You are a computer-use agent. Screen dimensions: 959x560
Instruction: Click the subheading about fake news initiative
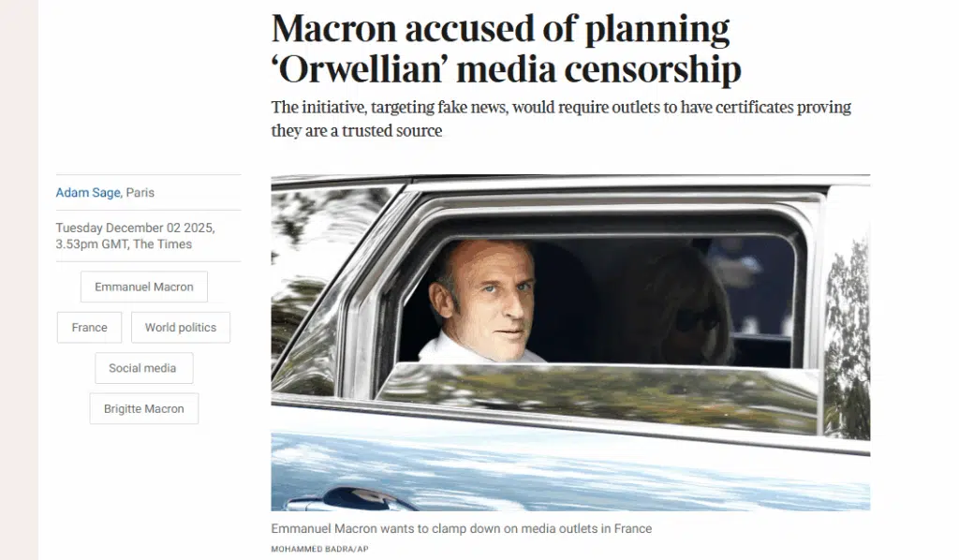tap(560, 118)
